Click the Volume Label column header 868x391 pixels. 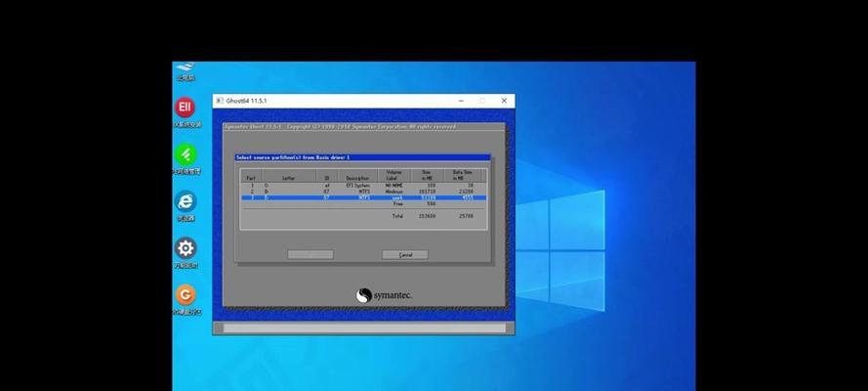(x=393, y=176)
